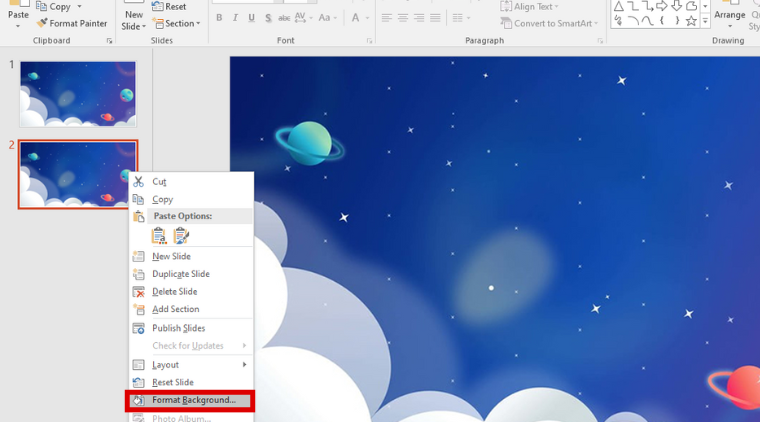760x422 pixels.
Task: Select the down arrow shape
Action: tap(677, 6)
